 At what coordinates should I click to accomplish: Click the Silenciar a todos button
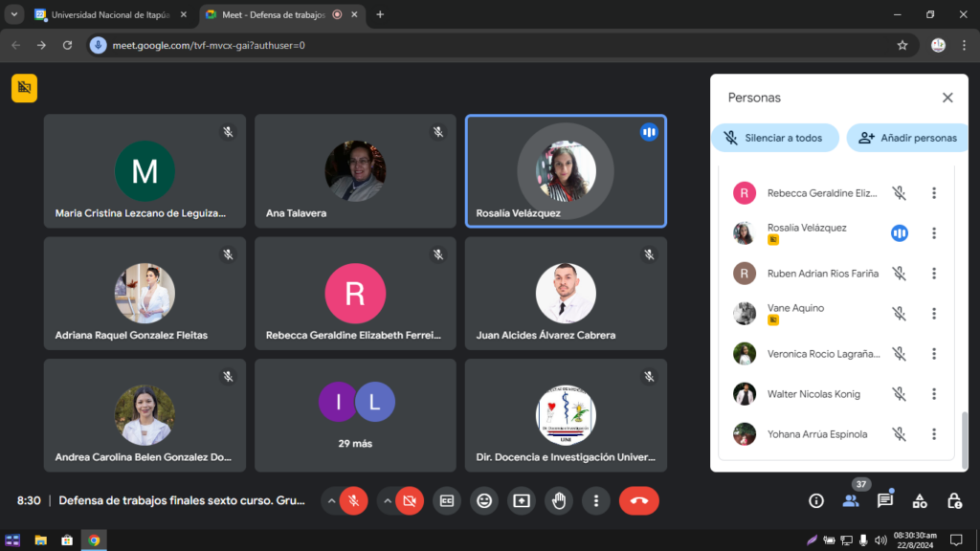click(x=774, y=138)
